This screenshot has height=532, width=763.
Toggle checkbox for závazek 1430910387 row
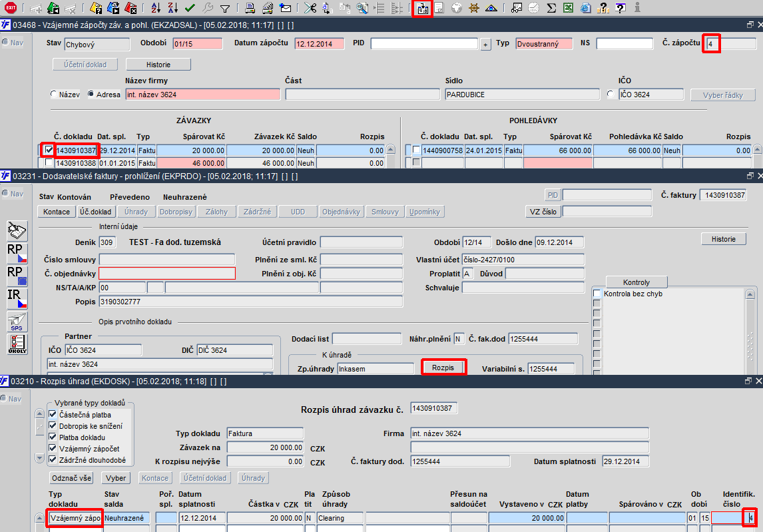pyautogui.click(x=49, y=150)
